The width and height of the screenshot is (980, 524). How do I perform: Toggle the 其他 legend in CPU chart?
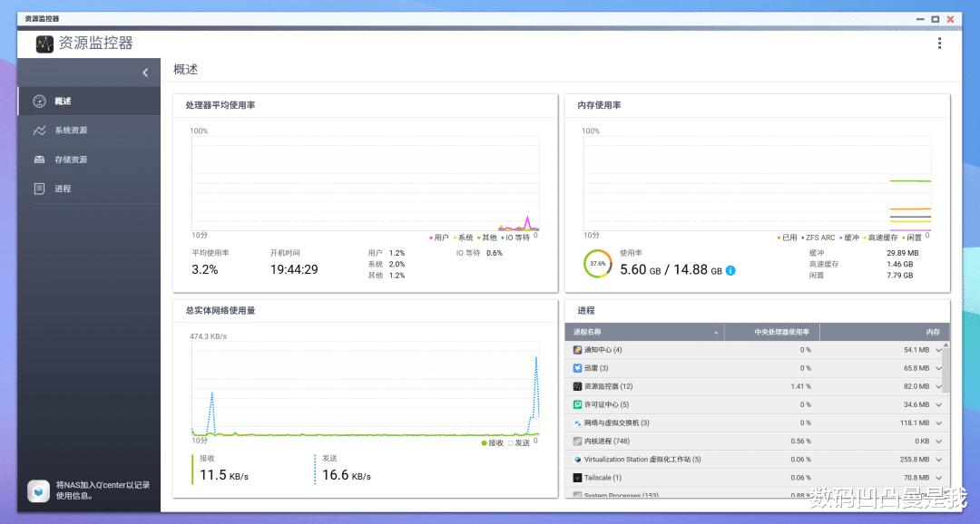[x=487, y=238]
